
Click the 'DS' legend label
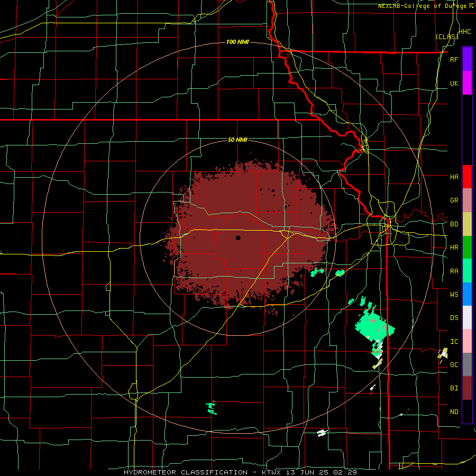tap(454, 318)
